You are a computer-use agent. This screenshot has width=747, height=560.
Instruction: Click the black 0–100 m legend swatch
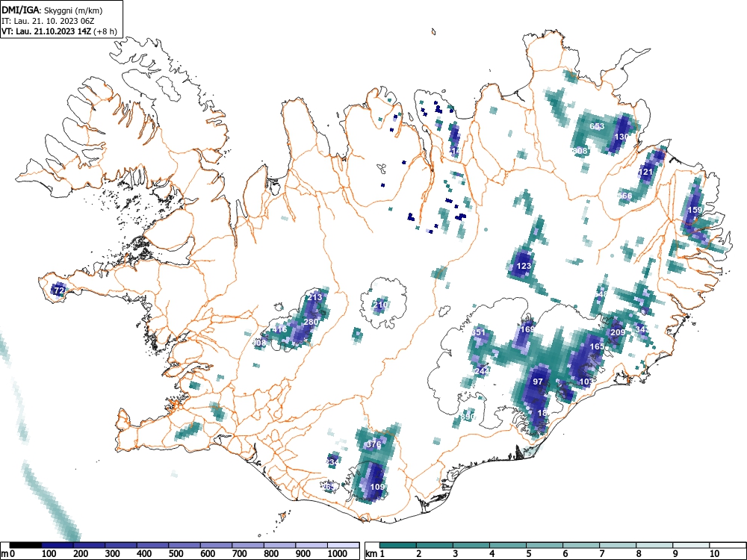(25, 545)
